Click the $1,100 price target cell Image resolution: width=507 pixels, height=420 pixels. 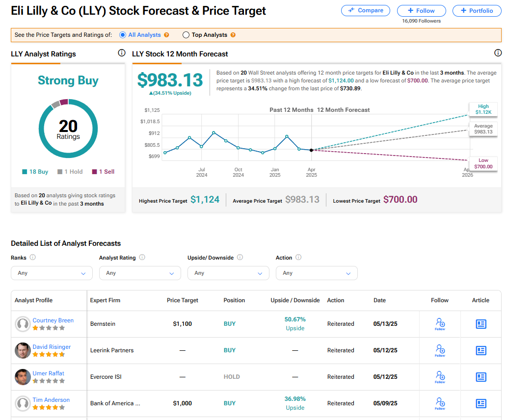pyautogui.click(x=183, y=324)
